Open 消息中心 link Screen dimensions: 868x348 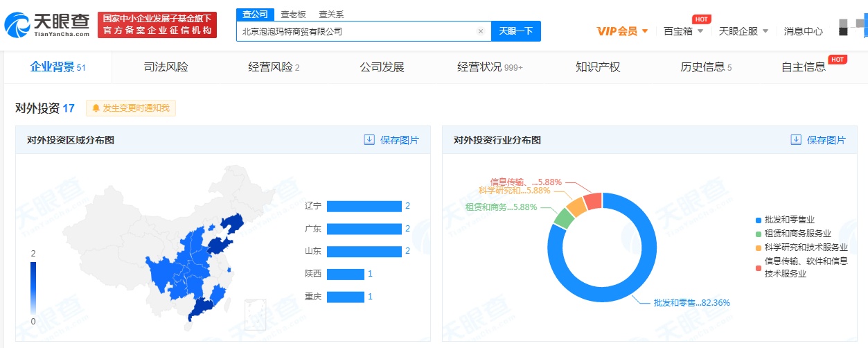pyautogui.click(x=803, y=31)
